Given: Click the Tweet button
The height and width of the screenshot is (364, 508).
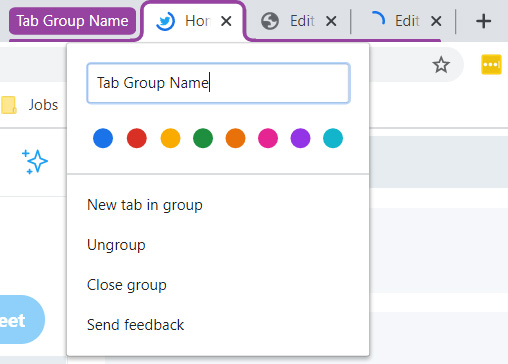Looking at the screenshot, I should [x=22, y=319].
